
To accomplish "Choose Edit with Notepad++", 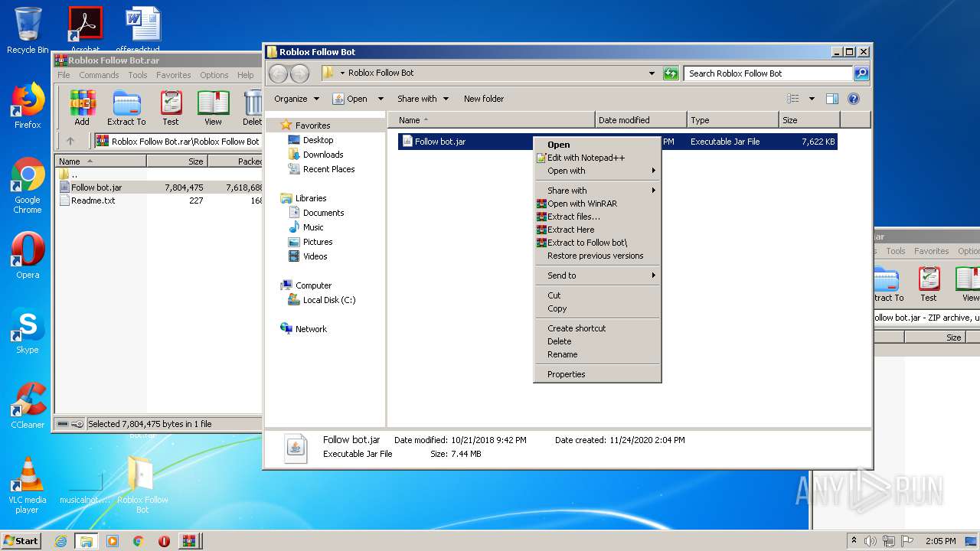I will pyautogui.click(x=597, y=158).
